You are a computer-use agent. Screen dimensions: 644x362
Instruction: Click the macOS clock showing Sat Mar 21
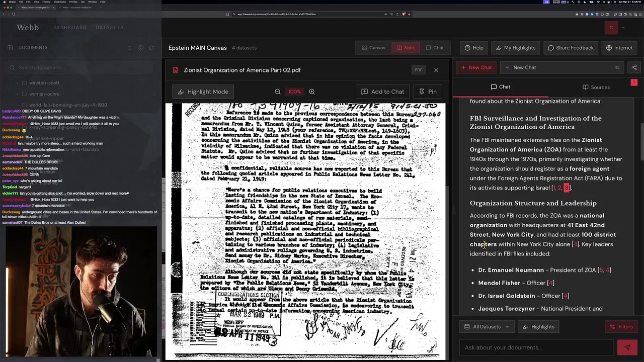pos(630,2)
